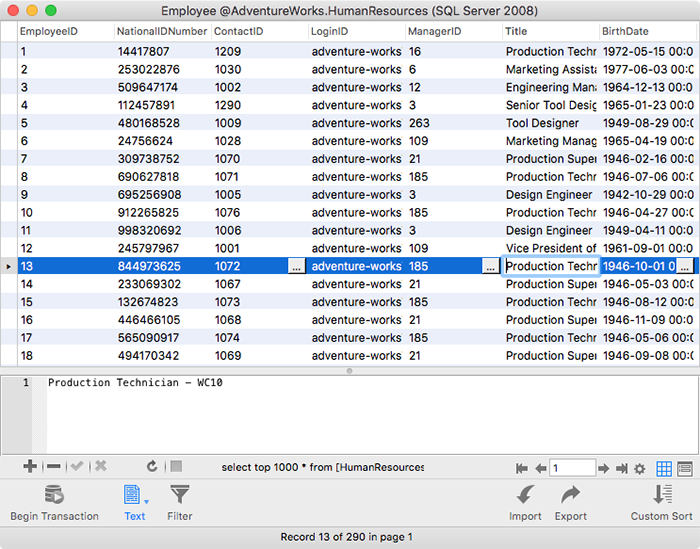Jump to the last page
Image resolution: width=700 pixels, height=549 pixels.
point(621,468)
